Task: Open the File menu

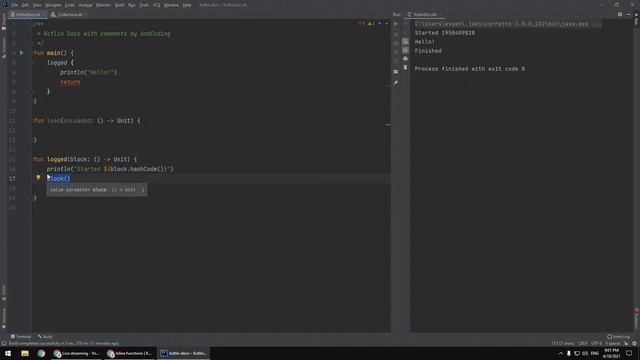Action: (15, 5)
